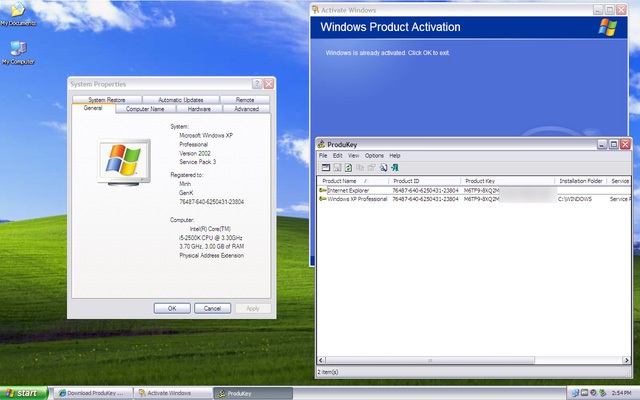Viewport: 640px width, 400px height.
Task: Switch to the Automatic Updates tab
Action: pos(181,100)
